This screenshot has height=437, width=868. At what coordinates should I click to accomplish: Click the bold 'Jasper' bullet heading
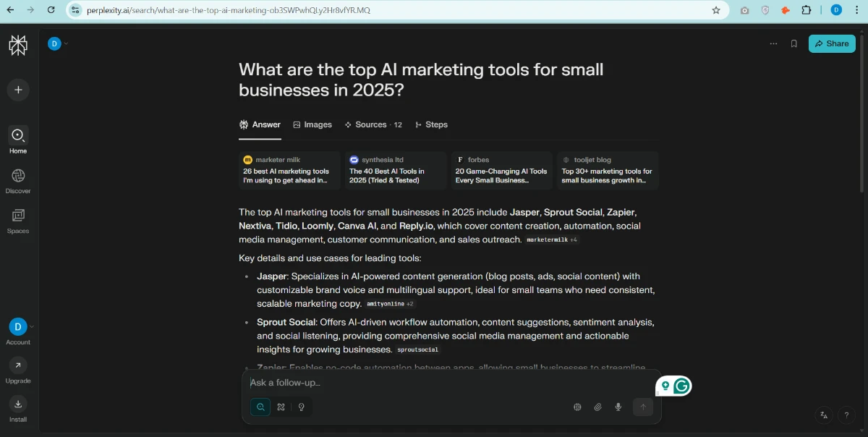272,276
